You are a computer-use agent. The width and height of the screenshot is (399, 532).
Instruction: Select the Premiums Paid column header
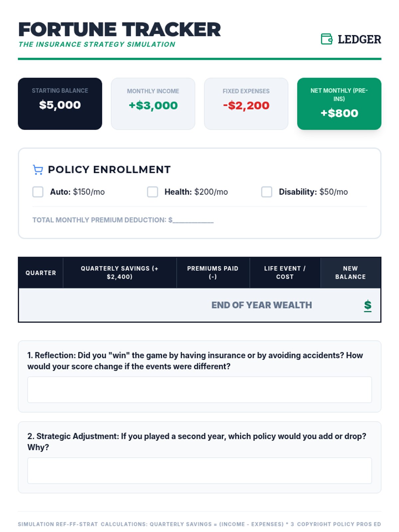click(213, 273)
